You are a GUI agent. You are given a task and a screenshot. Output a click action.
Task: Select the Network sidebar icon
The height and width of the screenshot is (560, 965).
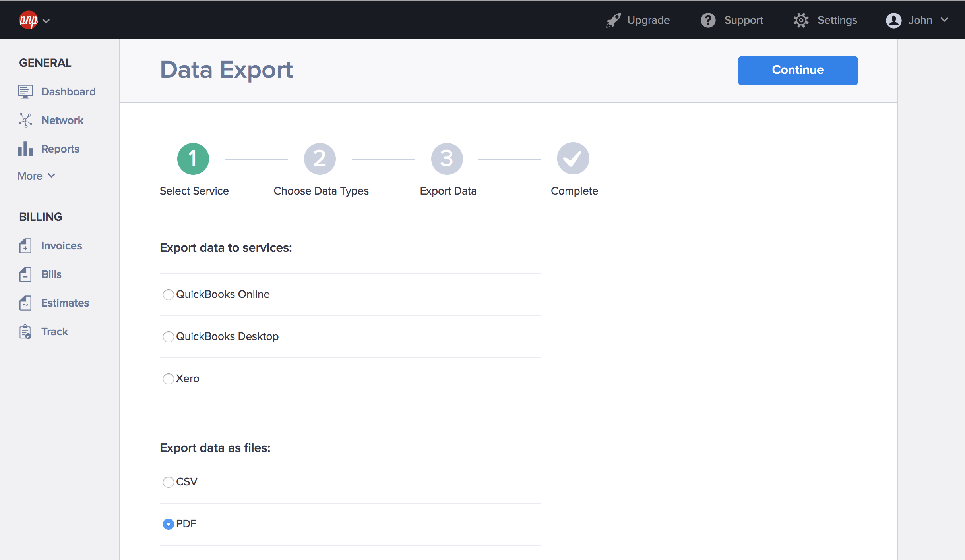pos(25,120)
